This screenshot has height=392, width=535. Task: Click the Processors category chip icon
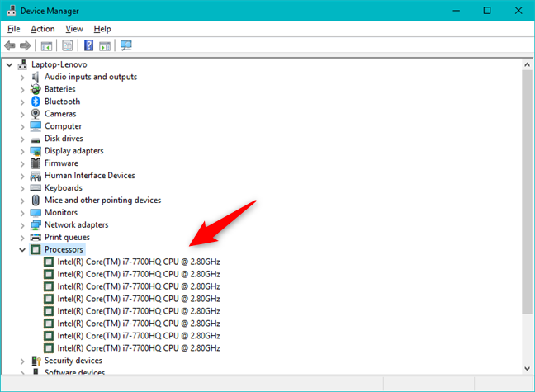pyautogui.click(x=36, y=250)
